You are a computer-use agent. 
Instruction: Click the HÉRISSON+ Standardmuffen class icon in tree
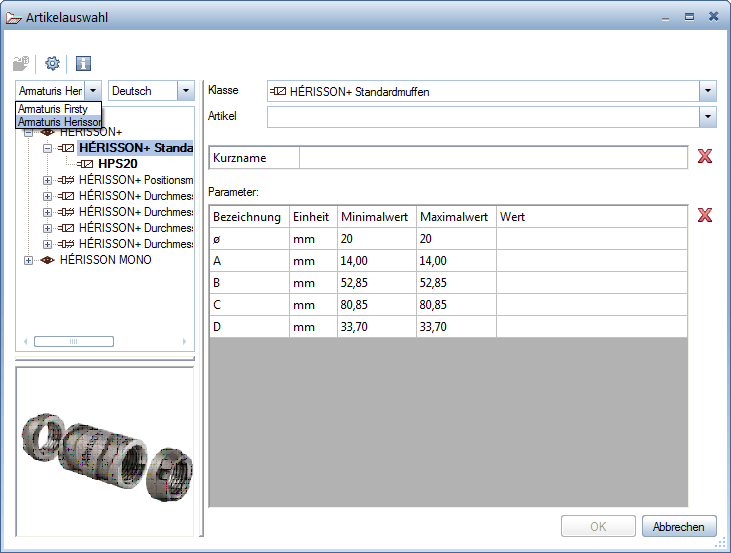(66, 148)
